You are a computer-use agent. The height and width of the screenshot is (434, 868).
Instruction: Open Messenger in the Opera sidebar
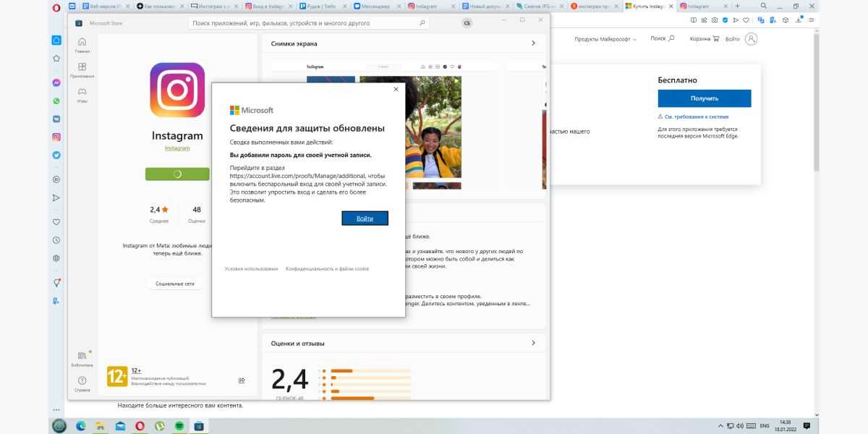[56, 82]
